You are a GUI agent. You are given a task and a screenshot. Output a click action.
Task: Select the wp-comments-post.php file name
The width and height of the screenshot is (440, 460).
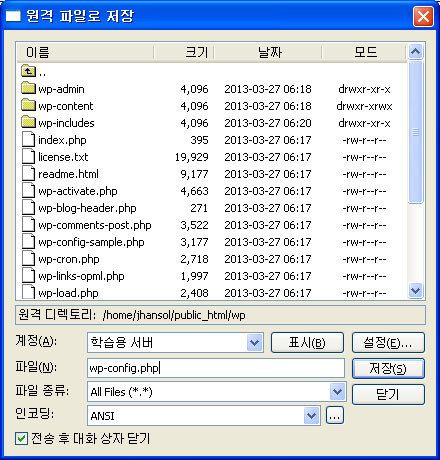pyautogui.click(x=95, y=225)
